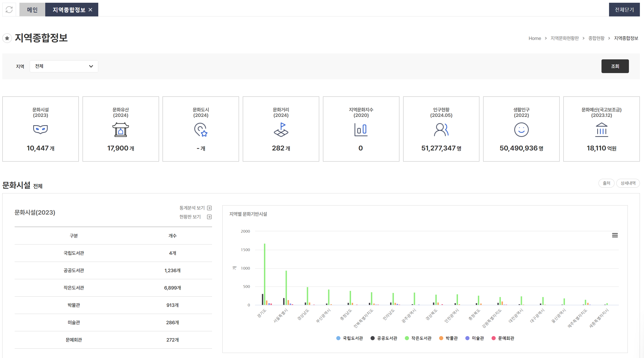Screen dimensions: 644x358
Task: Select the 282 개 culture street value
Action: click(281, 148)
